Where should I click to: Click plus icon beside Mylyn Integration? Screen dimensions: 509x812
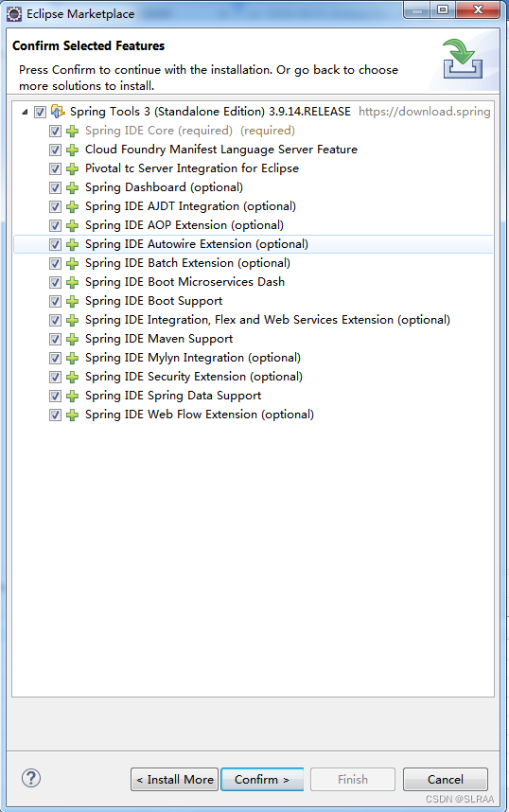coord(73,358)
